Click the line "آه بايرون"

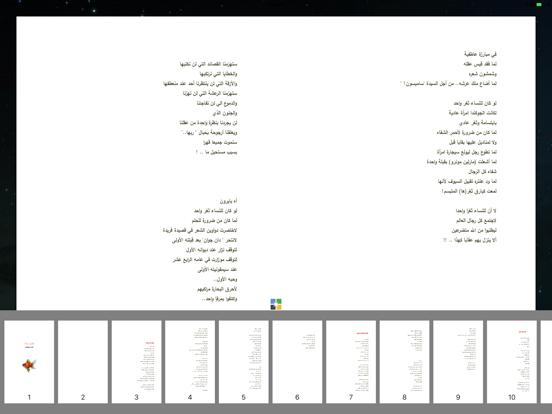click(x=228, y=201)
